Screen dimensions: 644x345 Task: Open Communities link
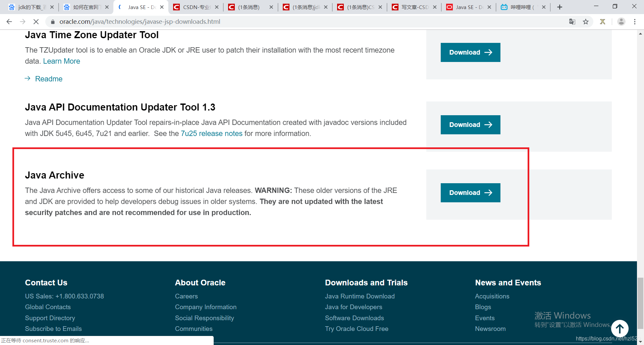pos(194,329)
